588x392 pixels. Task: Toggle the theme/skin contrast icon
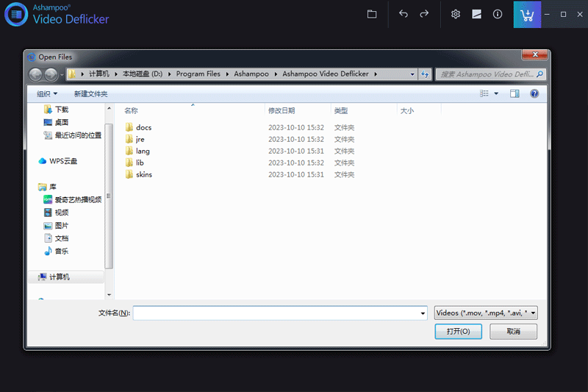[476, 14]
